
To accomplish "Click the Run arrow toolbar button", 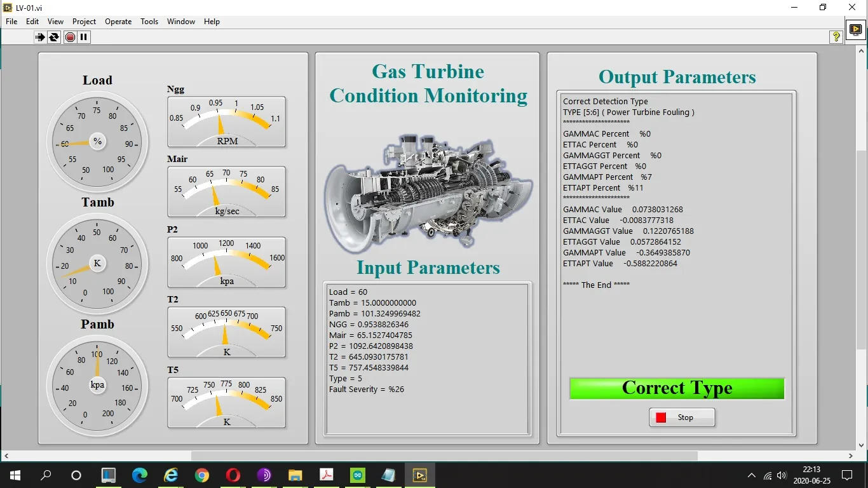I will 40,37.
